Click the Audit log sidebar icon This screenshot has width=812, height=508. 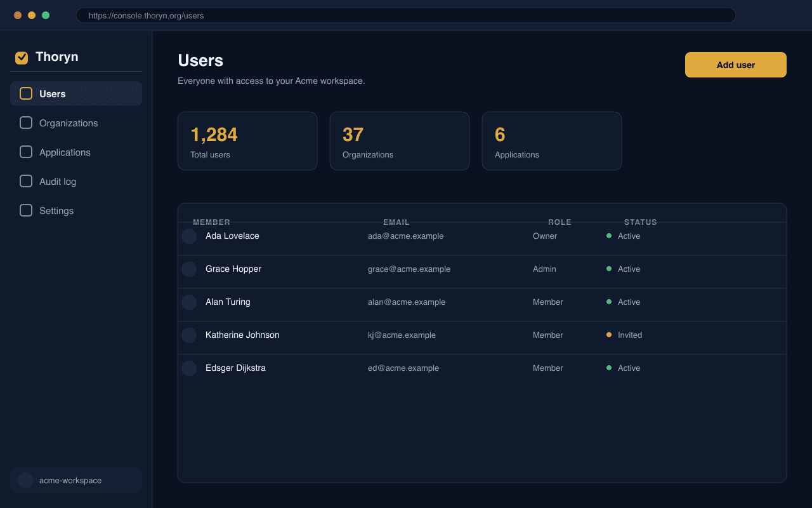(26, 181)
